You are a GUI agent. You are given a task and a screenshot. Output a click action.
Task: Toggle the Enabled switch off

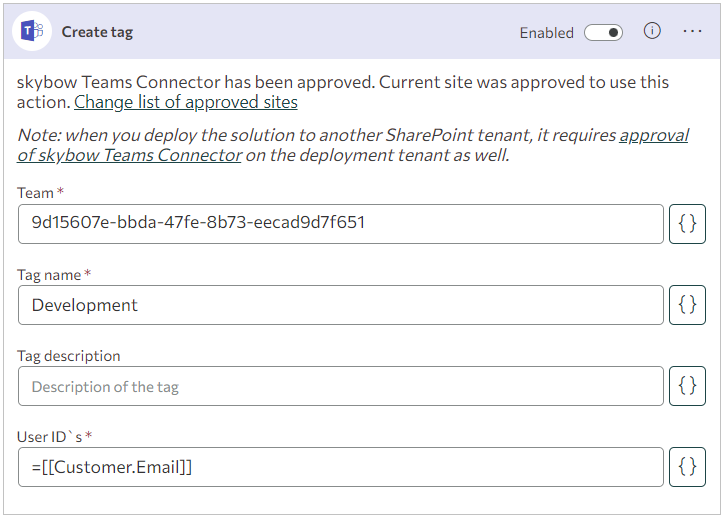603,33
